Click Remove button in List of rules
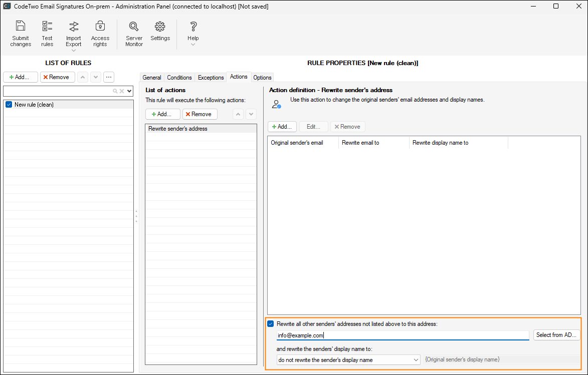Image resolution: width=588 pixels, height=375 pixels. (x=58, y=77)
